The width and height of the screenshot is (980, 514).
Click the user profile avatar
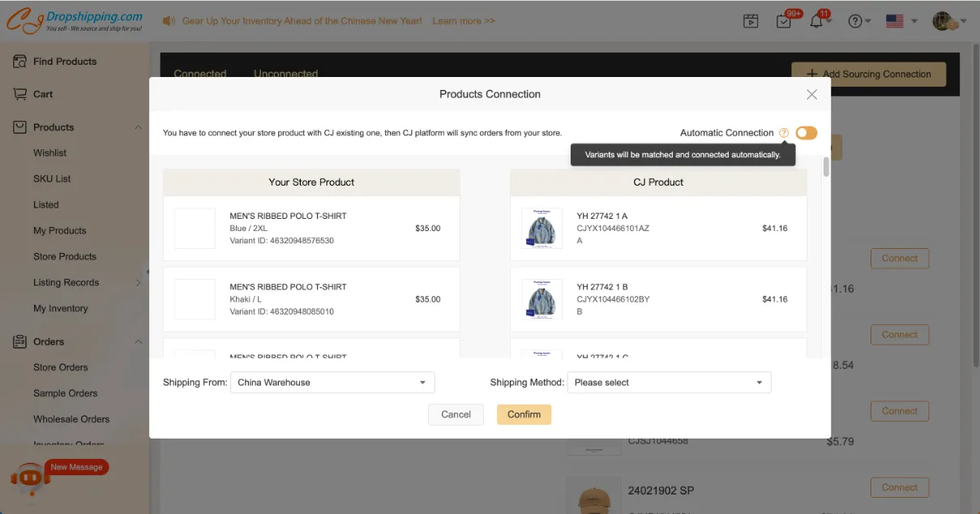point(943,22)
